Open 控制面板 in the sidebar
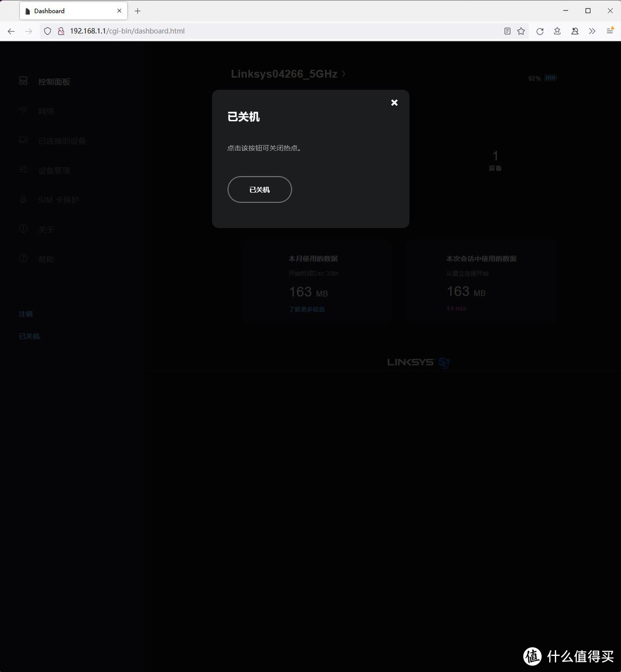 tap(54, 82)
